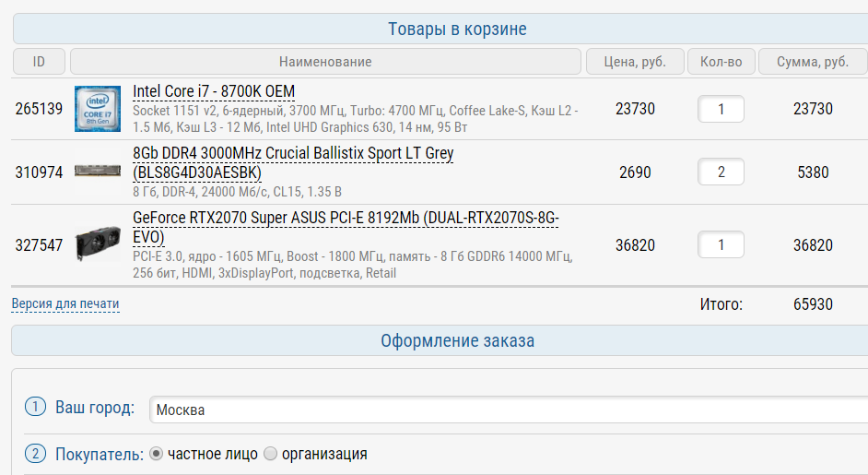The height and width of the screenshot is (475, 868).
Task: Click the Crucial Ballistix RAM thumbnail
Action: point(98,172)
